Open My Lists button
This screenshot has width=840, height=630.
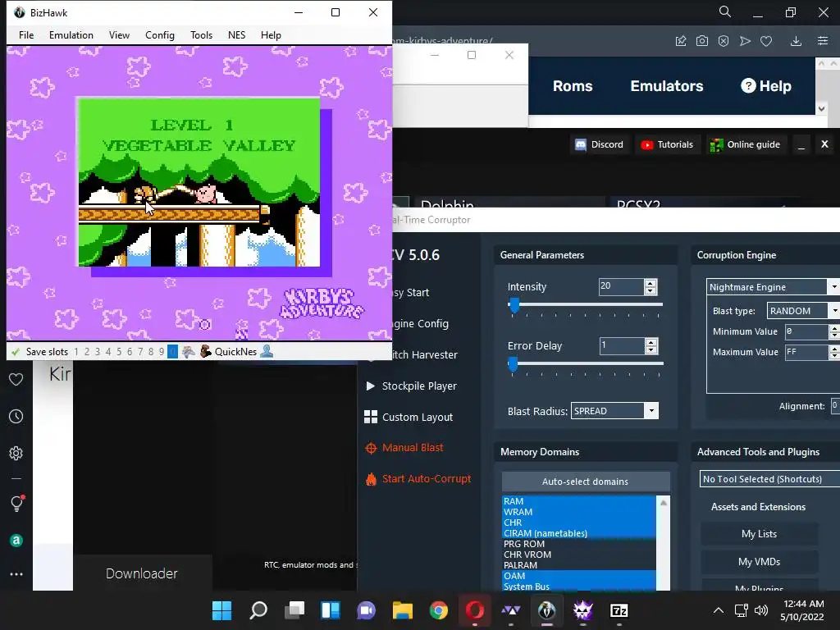(759, 534)
